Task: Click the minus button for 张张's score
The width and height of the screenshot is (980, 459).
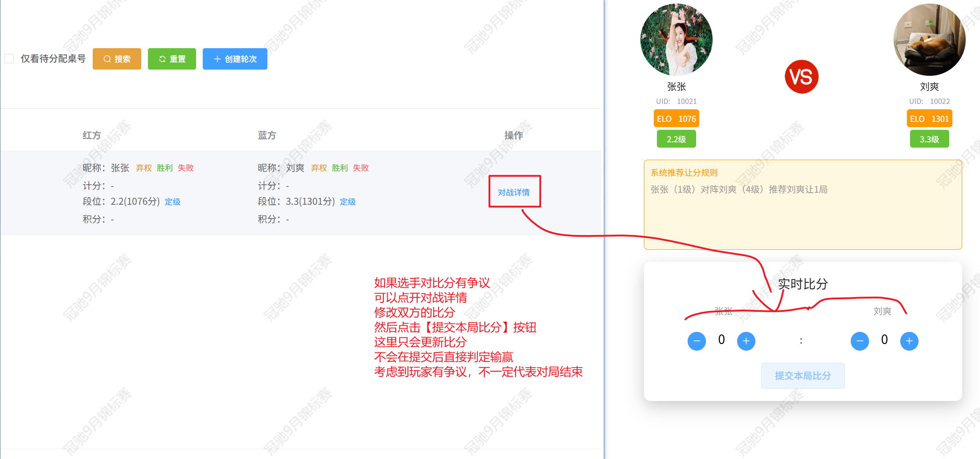Action: pyautogui.click(x=697, y=341)
